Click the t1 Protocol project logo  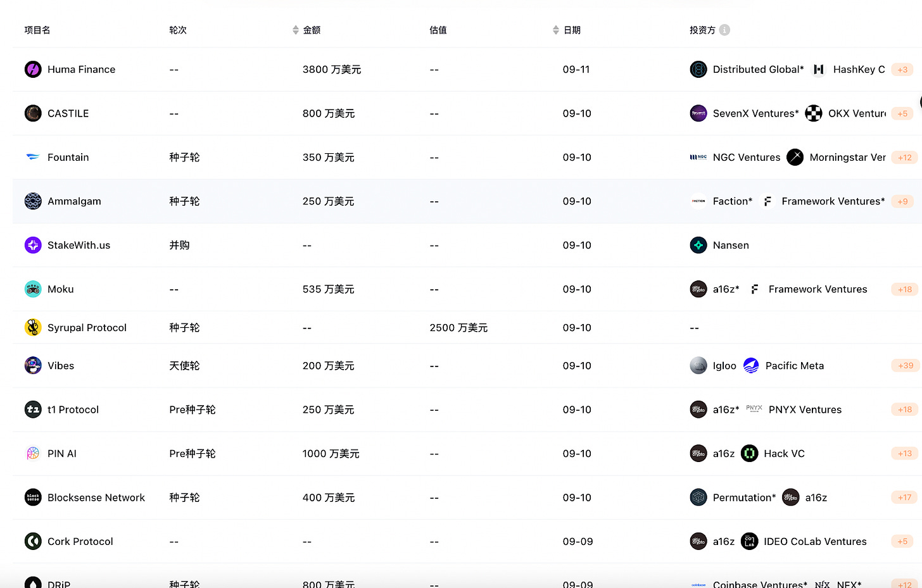pyautogui.click(x=33, y=410)
